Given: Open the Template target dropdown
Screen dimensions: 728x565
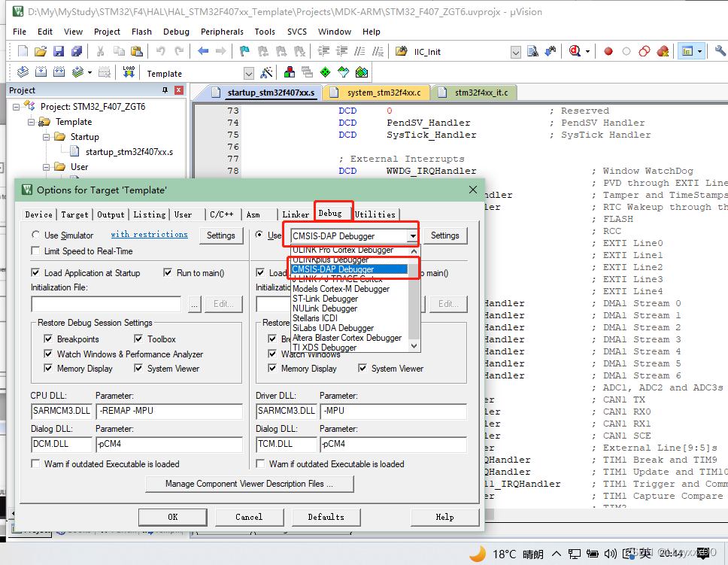Looking at the screenshot, I should (249, 74).
